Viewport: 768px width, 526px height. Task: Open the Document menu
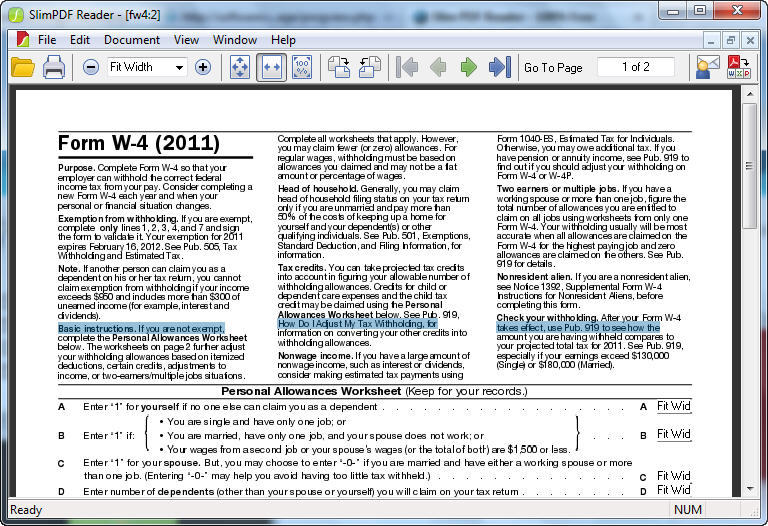point(132,40)
